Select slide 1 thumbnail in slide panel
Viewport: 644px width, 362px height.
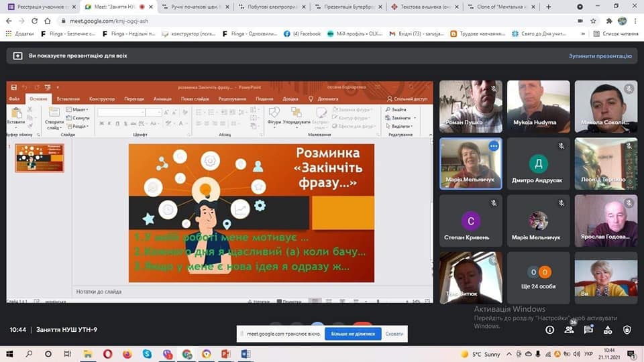click(40, 158)
